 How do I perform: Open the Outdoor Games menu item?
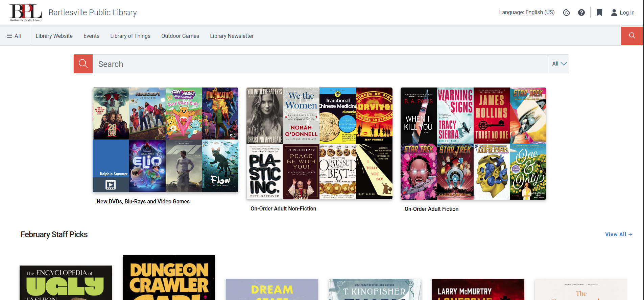tap(180, 36)
